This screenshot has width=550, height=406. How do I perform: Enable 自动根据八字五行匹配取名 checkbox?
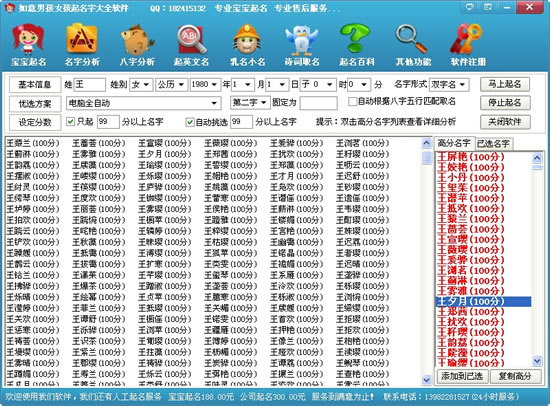352,101
